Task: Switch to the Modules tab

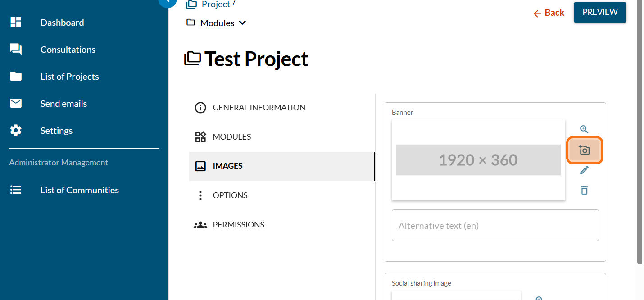Action: [x=231, y=137]
